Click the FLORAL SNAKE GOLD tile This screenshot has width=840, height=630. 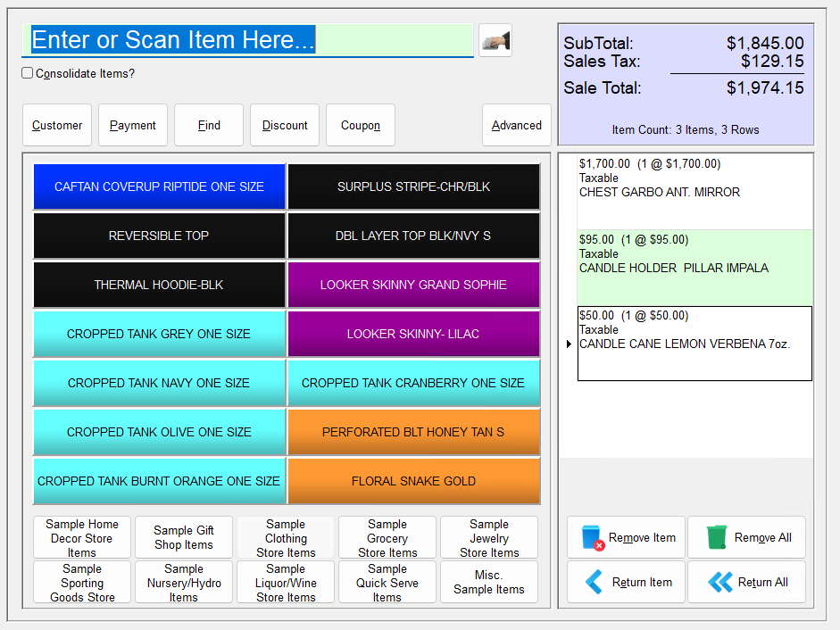[413, 481]
